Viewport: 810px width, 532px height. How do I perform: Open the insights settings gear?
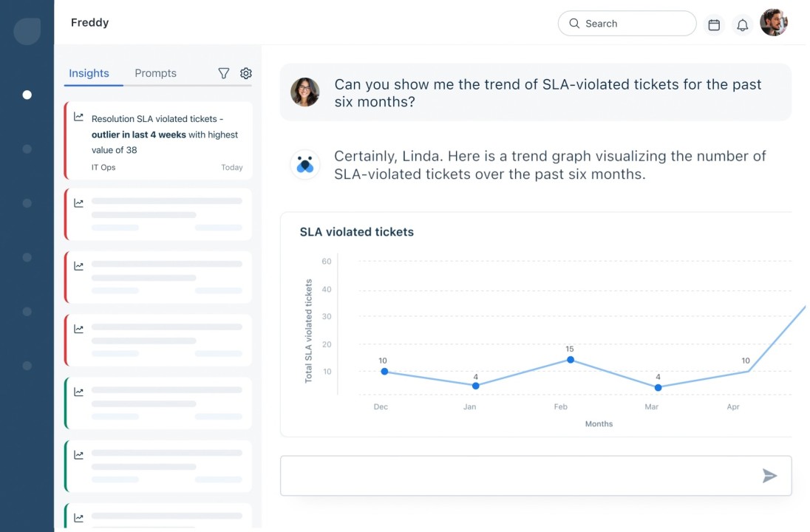click(x=246, y=73)
